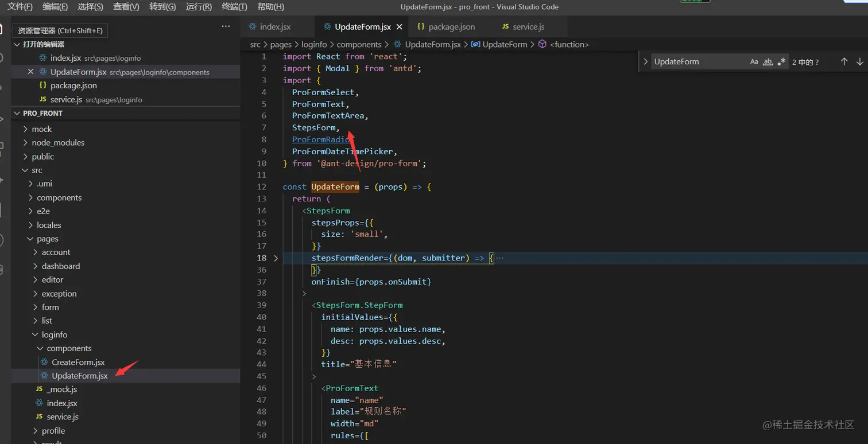The width and height of the screenshot is (868, 444).
Task: Open the Edit menu (编辑)
Action: tap(55, 7)
